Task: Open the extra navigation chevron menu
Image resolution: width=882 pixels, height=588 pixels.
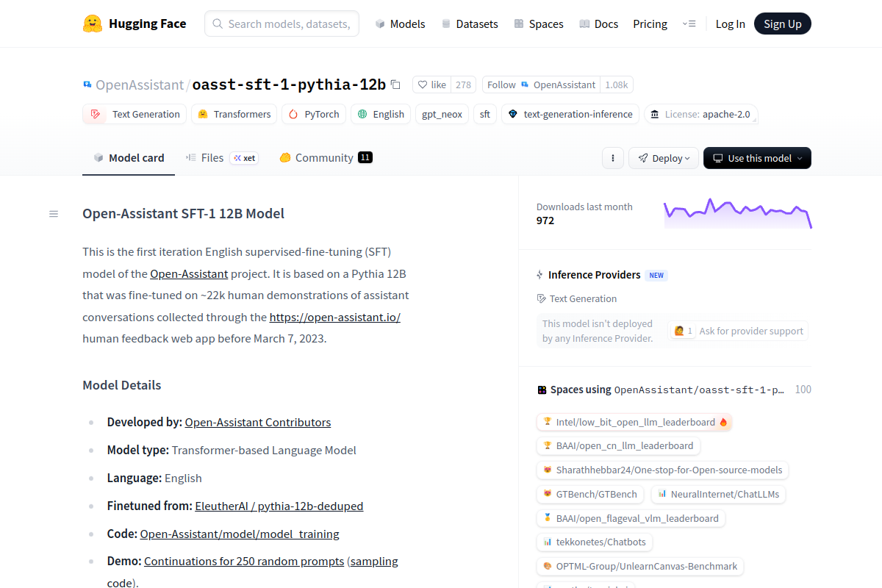Action: (689, 23)
